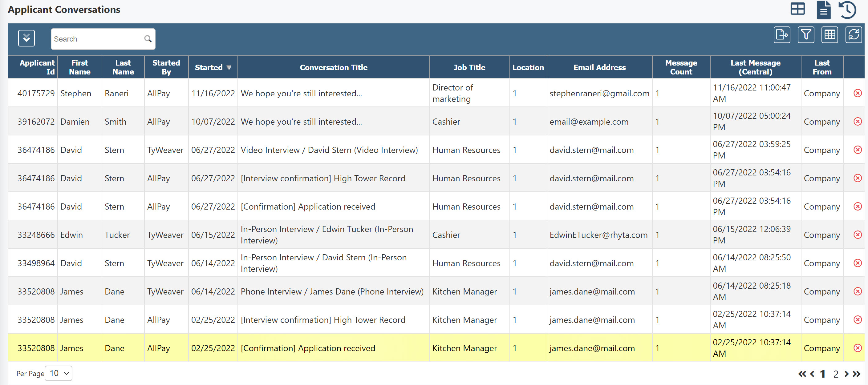This screenshot has width=868, height=385.
Task: Delete Stephen Raneri conversation row
Action: 858,93
